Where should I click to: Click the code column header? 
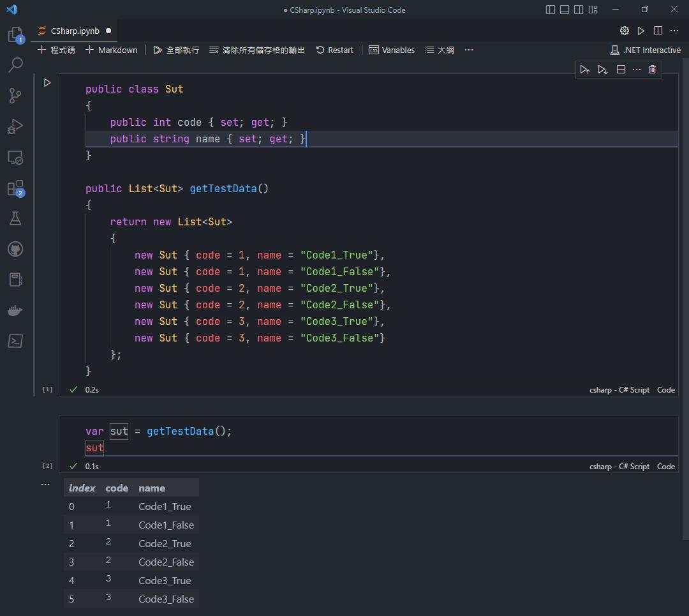[117, 488]
